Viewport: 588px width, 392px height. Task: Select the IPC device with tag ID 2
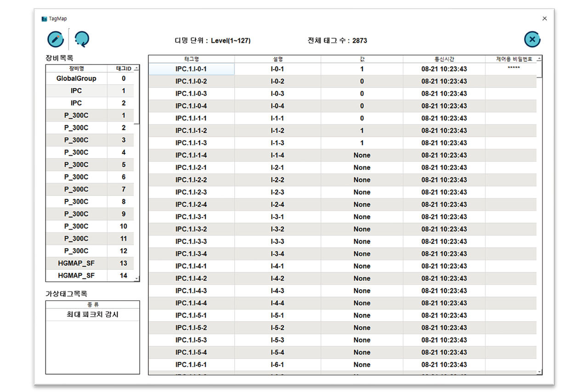point(90,103)
